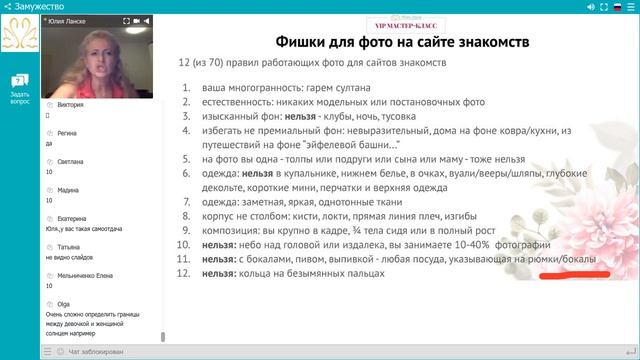The height and width of the screenshot is (360, 640).
Task: Enter fullscreen with the top bar icon
Action: [604, 7]
